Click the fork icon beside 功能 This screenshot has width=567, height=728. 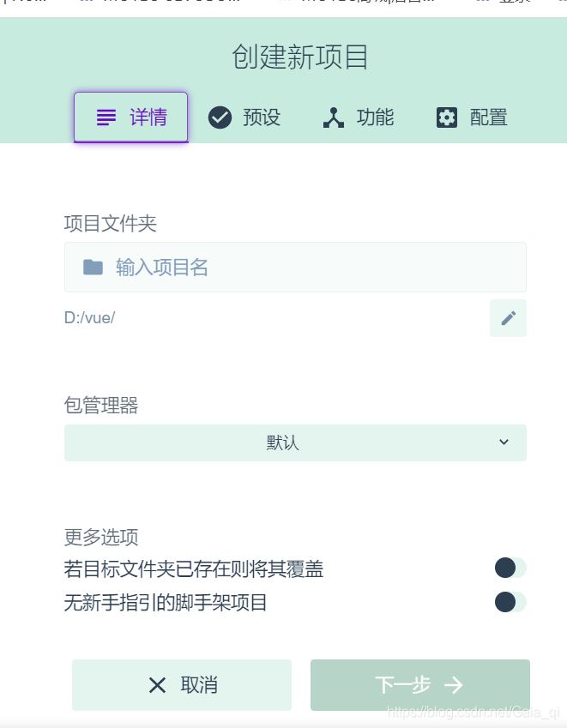click(334, 117)
